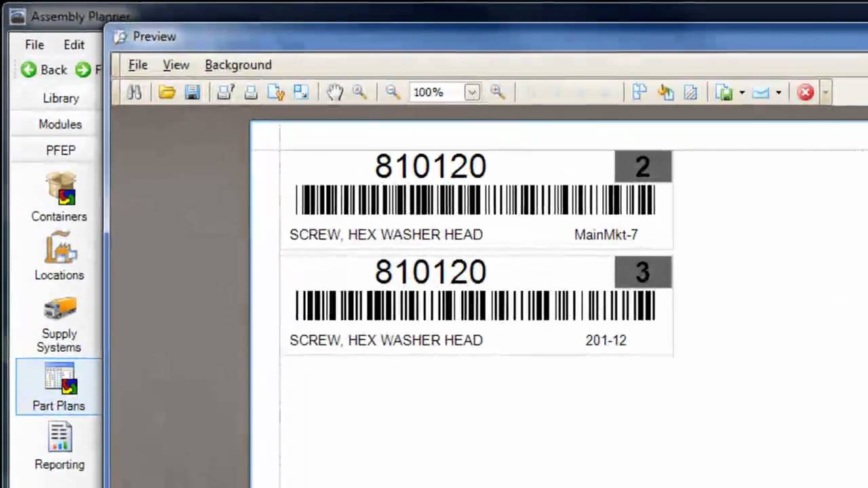The image size is (868, 488).
Task: Click the Send via E-Mail envelope icon
Action: click(761, 92)
